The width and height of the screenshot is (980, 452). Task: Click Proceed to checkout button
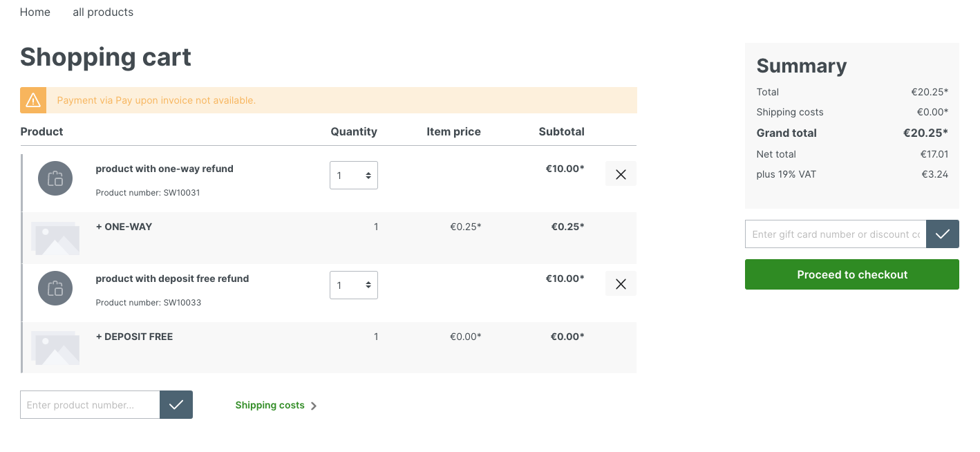tap(851, 274)
